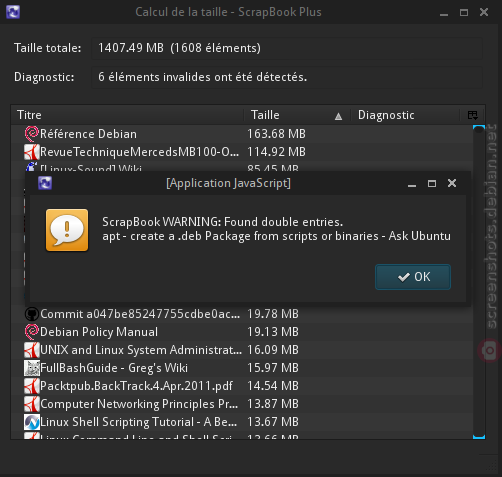502x477 pixels.
Task: Click the 163.68 MB size cell
Action: coord(276,134)
